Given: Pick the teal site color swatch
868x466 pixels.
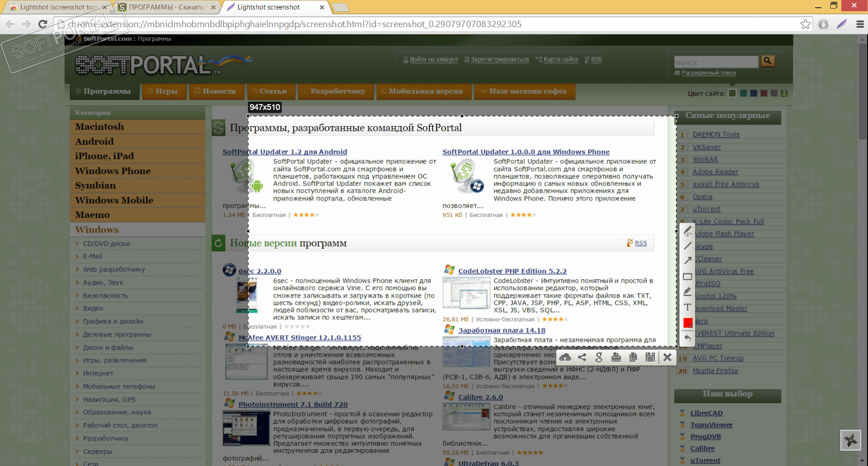Looking at the screenshot, I should click(x=743, y=93).
